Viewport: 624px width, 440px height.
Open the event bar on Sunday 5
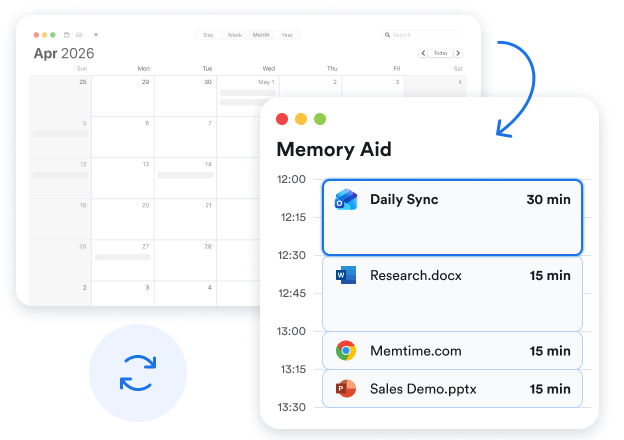[x=60, y=134]
